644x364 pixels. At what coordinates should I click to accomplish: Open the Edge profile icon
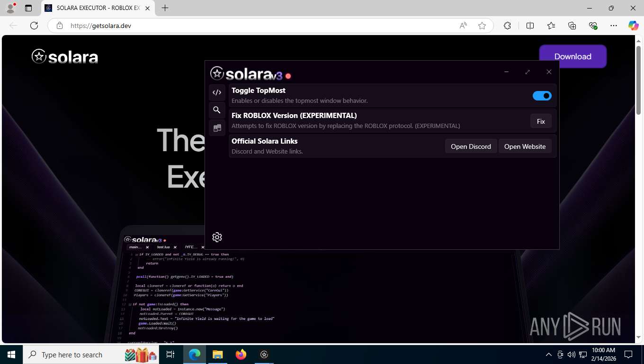(10, 8)
